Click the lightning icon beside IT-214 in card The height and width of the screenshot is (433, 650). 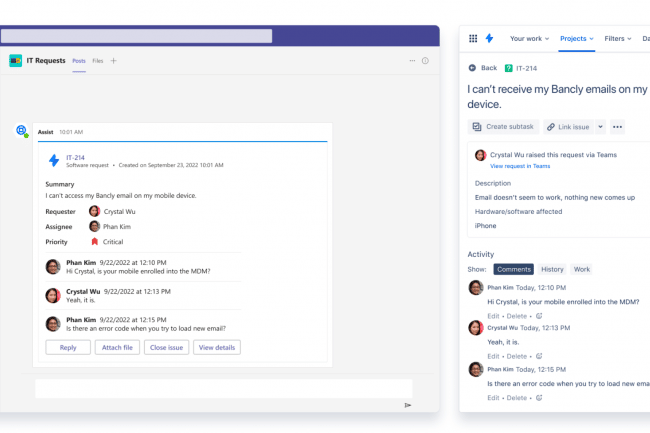(54, 160)
